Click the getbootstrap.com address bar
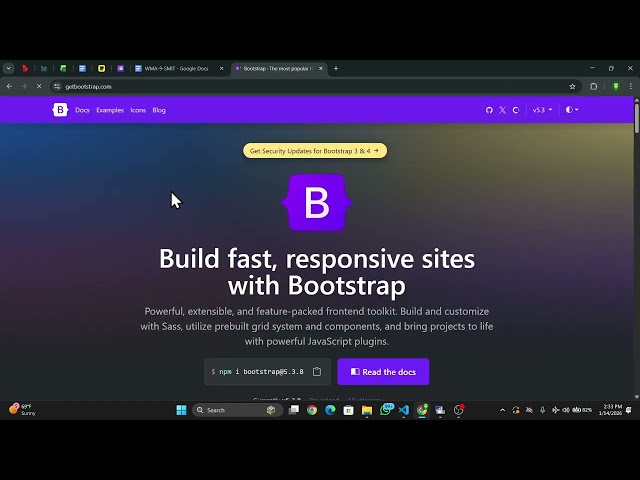The image size is (640, 480). 314,87
